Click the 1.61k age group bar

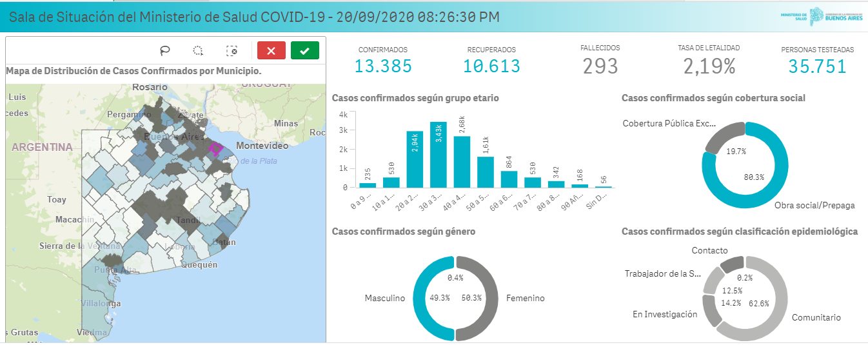coord(485,172)
